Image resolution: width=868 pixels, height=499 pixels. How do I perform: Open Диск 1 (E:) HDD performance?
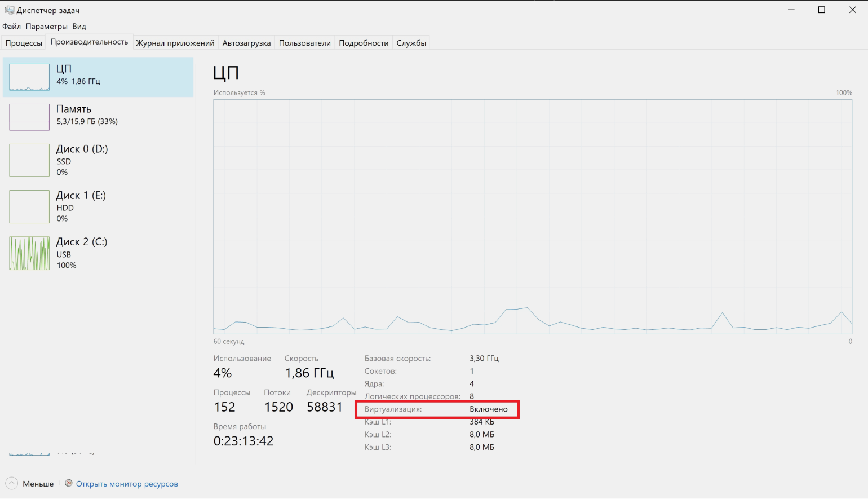[x=81, y=206]
